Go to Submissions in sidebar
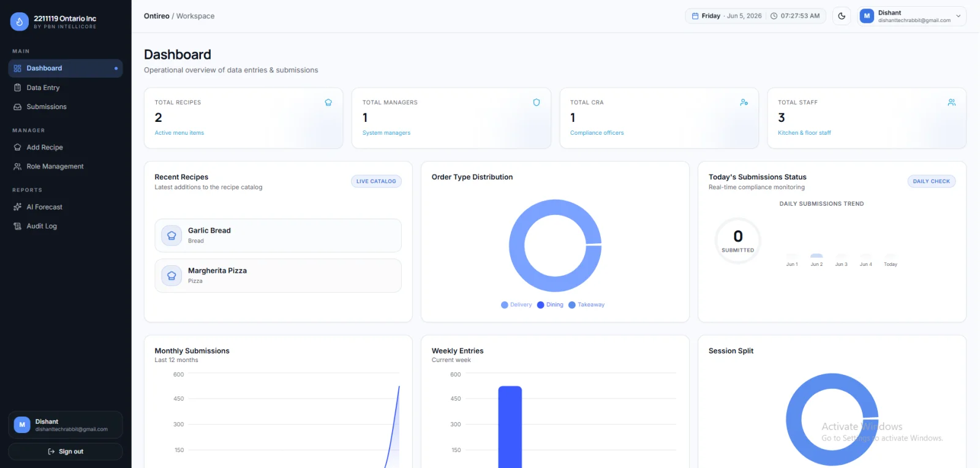The image size is (980, 468). pyautogui.click(x=66, y=107)
